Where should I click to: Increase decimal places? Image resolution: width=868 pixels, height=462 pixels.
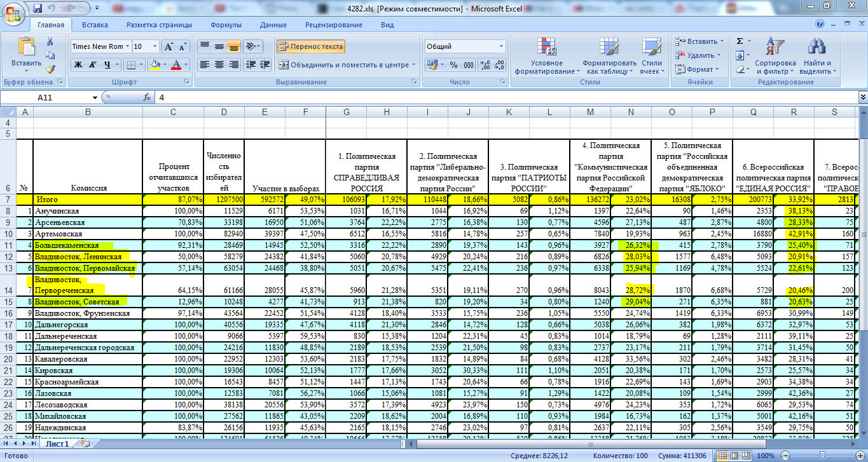[x=485, y=65]
